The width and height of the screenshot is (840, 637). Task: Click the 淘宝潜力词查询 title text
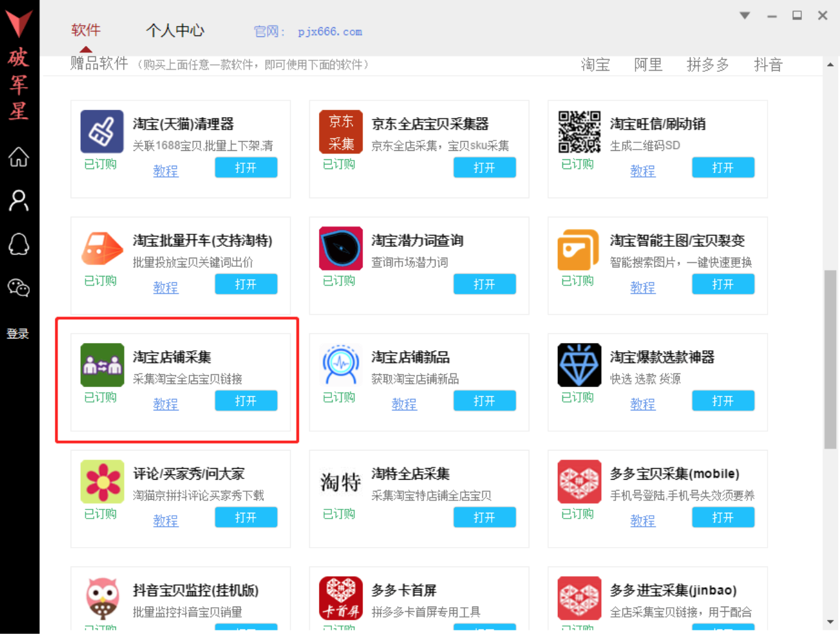pyautogui.click(x=417, y=241)
